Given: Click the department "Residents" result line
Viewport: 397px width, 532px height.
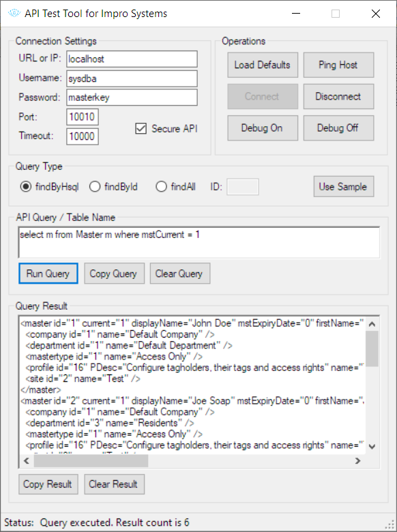Looking at the screenshot, I should click(110, 423).
